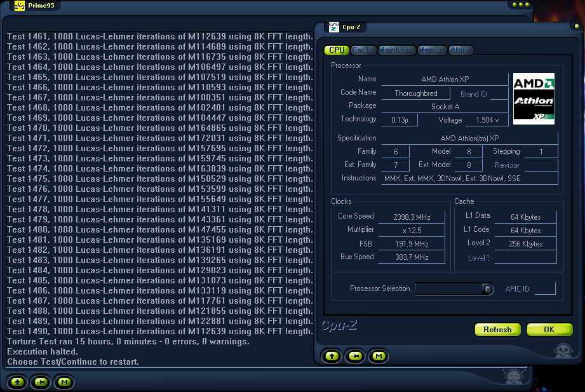The height and width of the screenshot is (392, 585).
Task: Click the "Test 1480" line for M147455
Action: point(159,229)
